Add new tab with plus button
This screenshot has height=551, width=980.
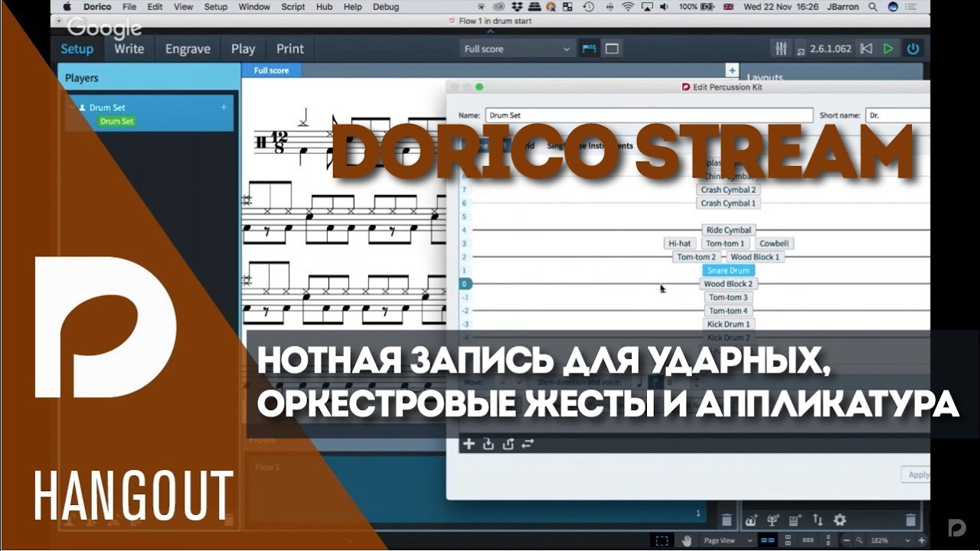[x=732, y=70]
